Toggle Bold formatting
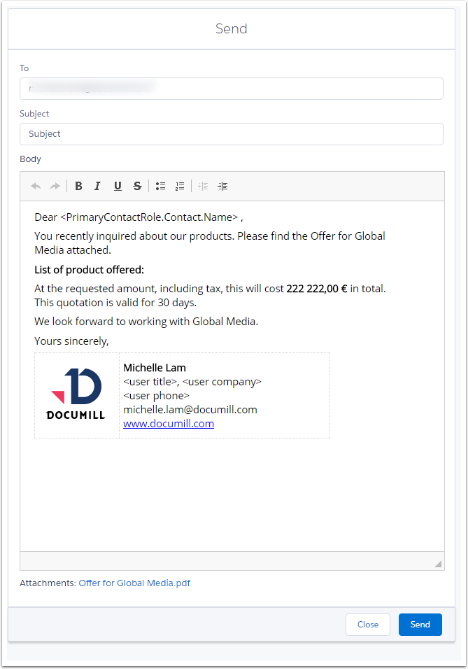 coord(78,186)
